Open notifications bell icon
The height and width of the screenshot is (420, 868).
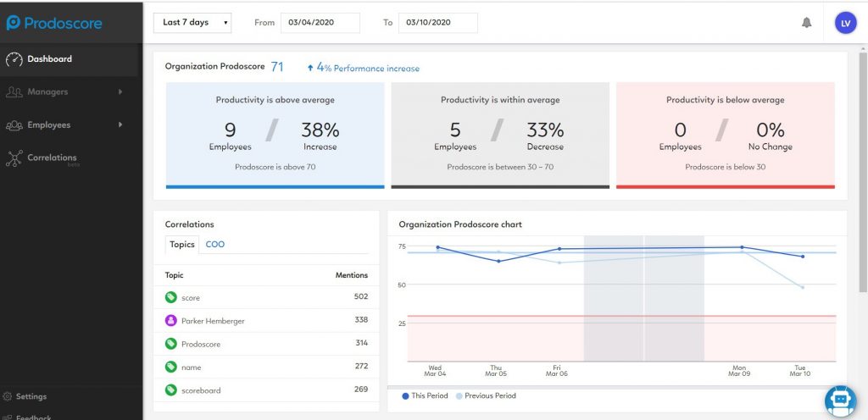pos(807,23)
